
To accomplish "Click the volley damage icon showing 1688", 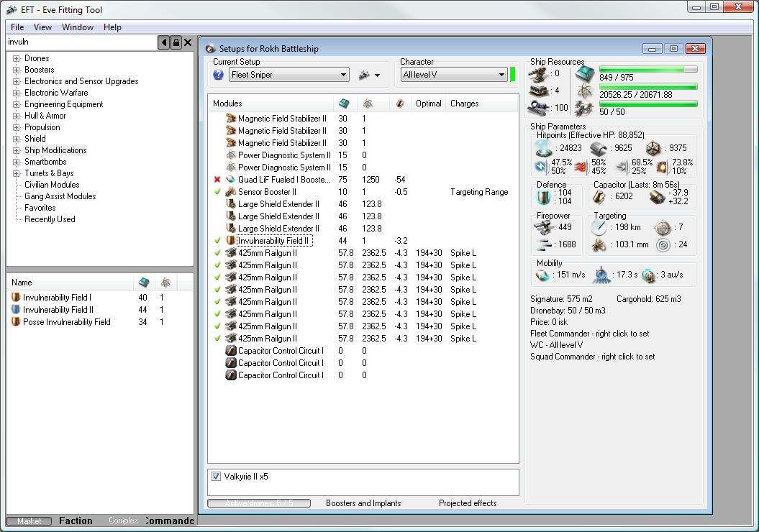I will [x=544, y=244].
